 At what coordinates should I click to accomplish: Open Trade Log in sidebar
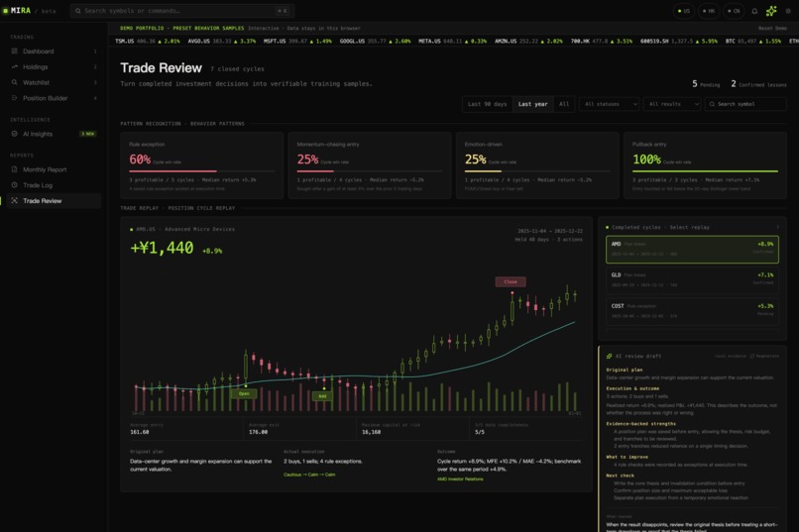click(54, 185)
